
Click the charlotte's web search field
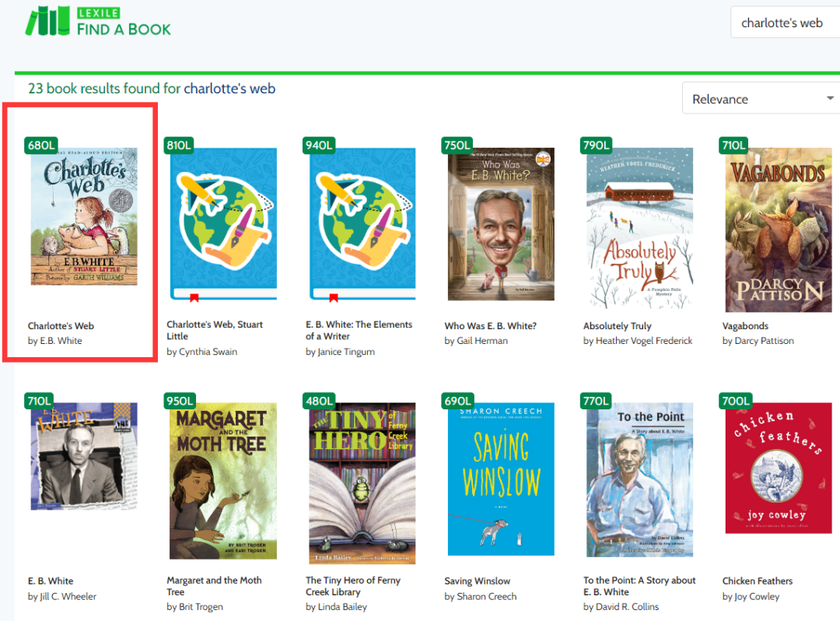point(784,23)
